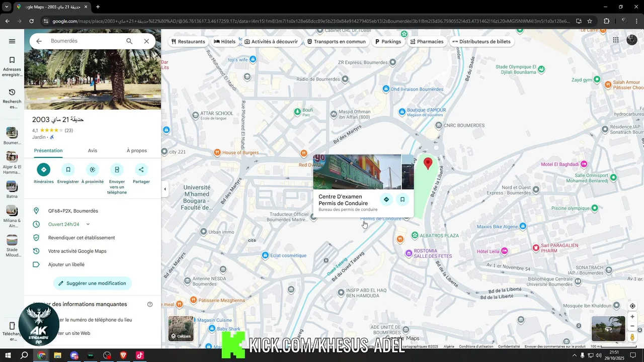This screenshot has width=644, height=362.
Task: Click the Enregistrer bookmark button
Action: tap(68, 170)
